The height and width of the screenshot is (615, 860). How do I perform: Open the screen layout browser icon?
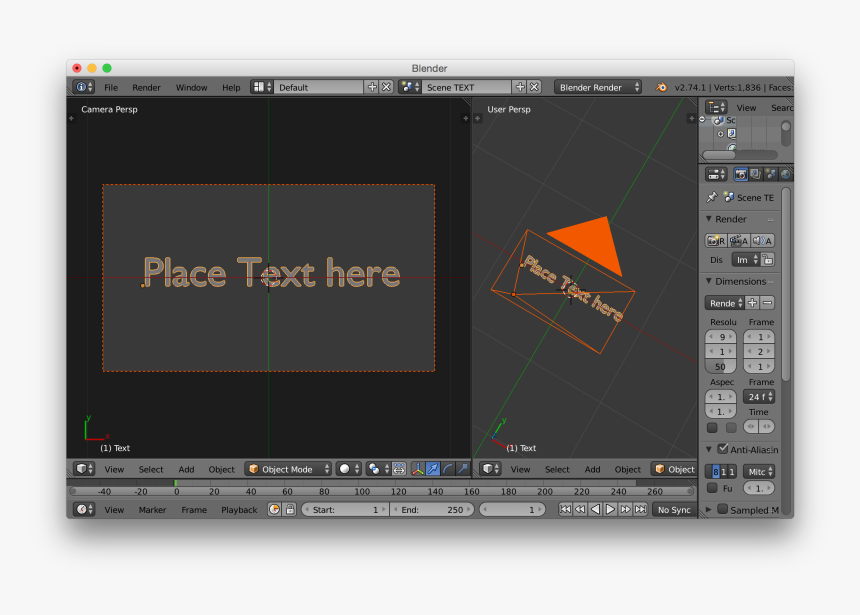coord(262,87)
